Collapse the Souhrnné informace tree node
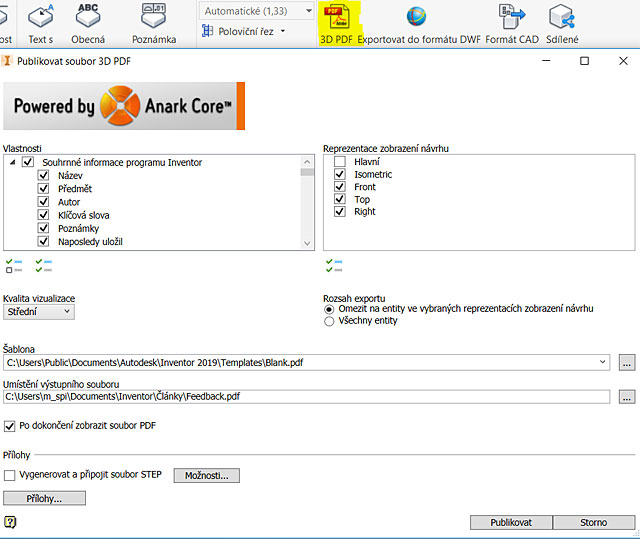 click(12, 162)
